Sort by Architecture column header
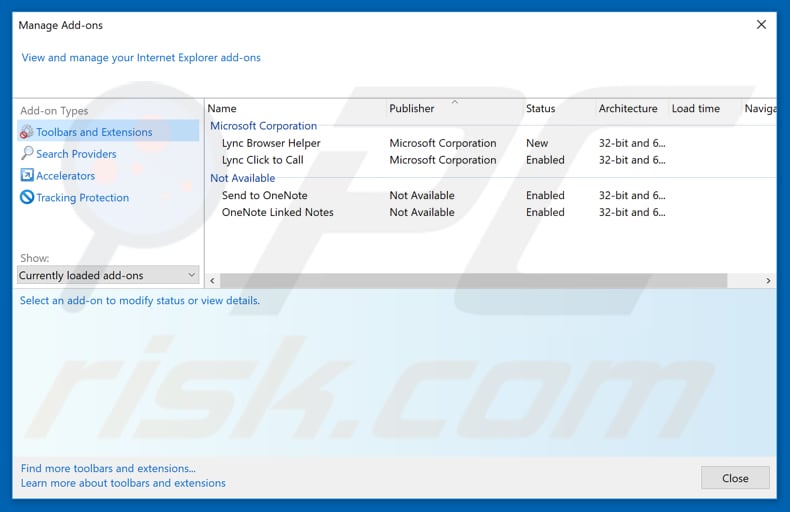This screenshot has height=512, width=790. [628, 108]
